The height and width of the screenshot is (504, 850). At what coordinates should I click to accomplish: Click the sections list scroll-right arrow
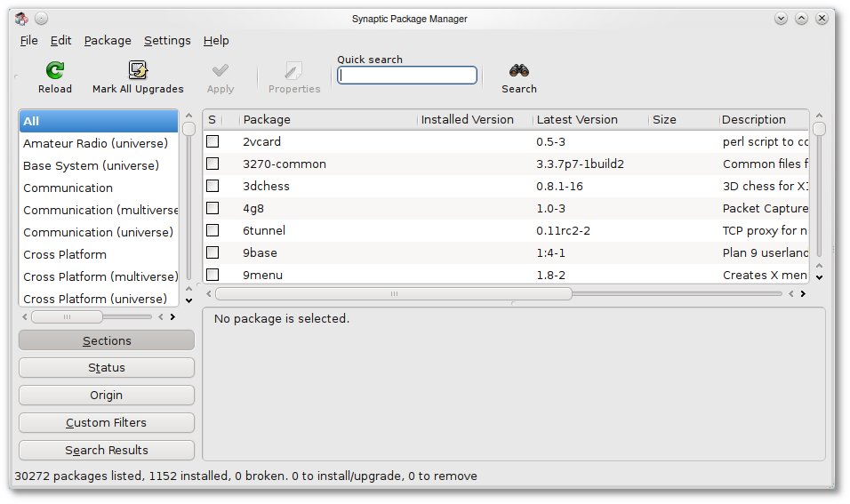(x=172, y=317)
